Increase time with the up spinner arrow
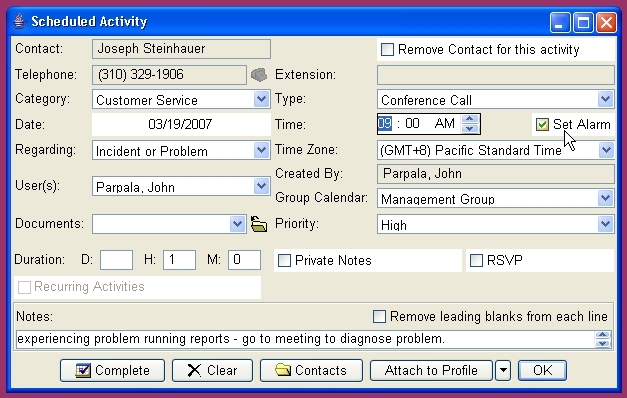This screenshot has height=398, width=627. (470, 119)
